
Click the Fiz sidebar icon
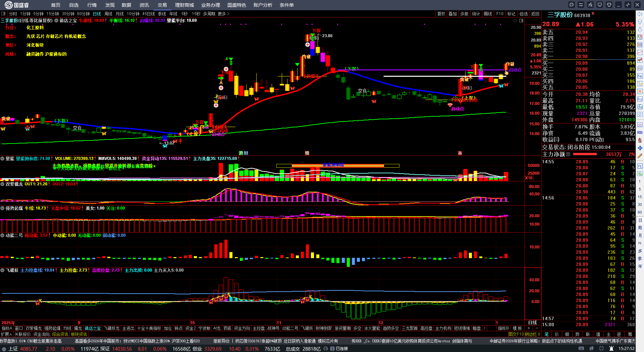pos(640,99)
